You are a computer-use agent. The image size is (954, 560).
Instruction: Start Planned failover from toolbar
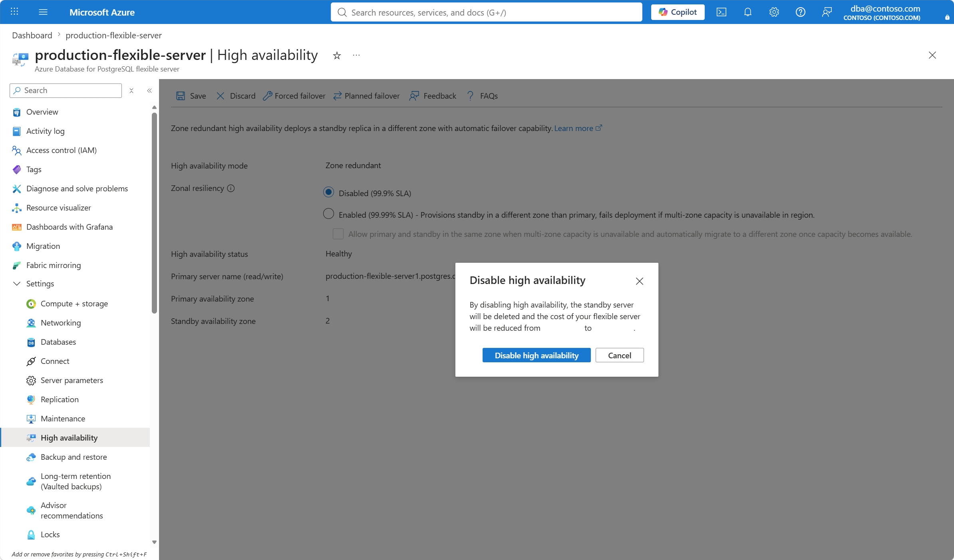[366, 96]
